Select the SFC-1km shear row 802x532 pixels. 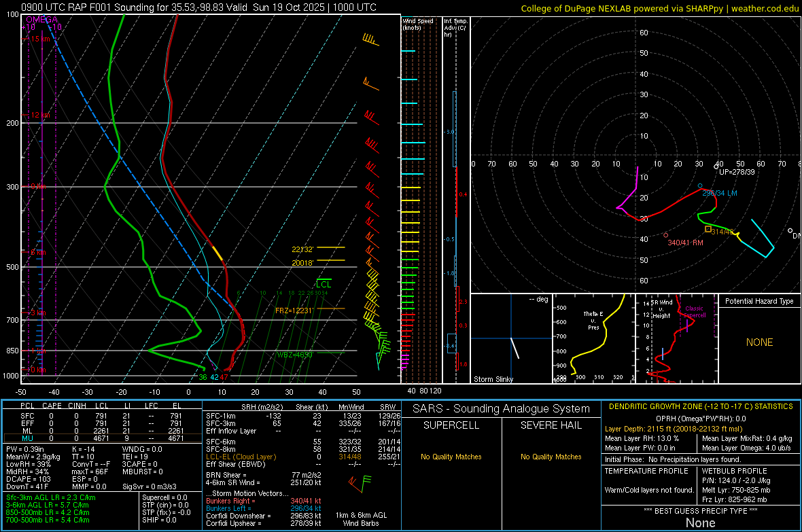(x=303, y=416)
